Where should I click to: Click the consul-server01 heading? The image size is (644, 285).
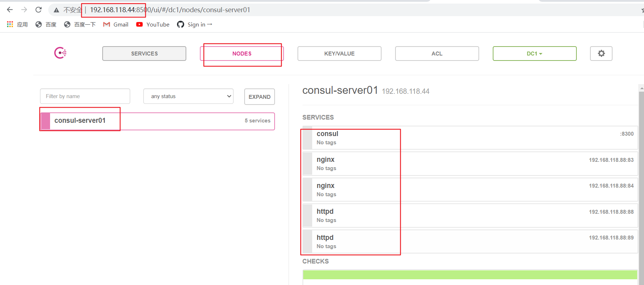pyautogui.click(x=340, y=90)
